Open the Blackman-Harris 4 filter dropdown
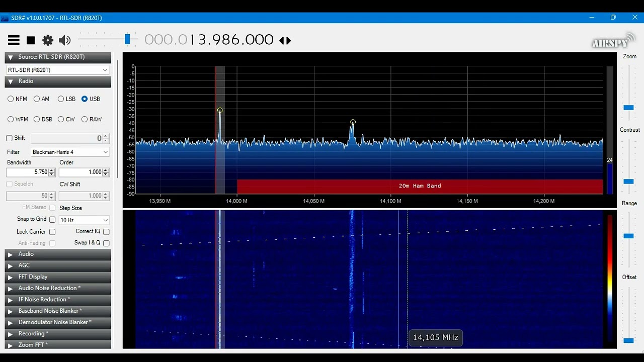644x362 pixels. 70,152
